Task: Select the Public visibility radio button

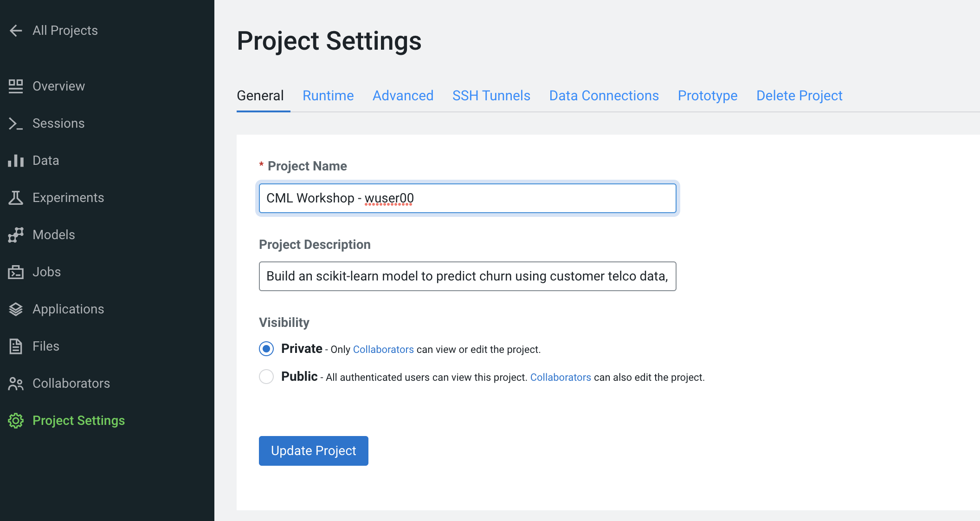Action: 266,377
